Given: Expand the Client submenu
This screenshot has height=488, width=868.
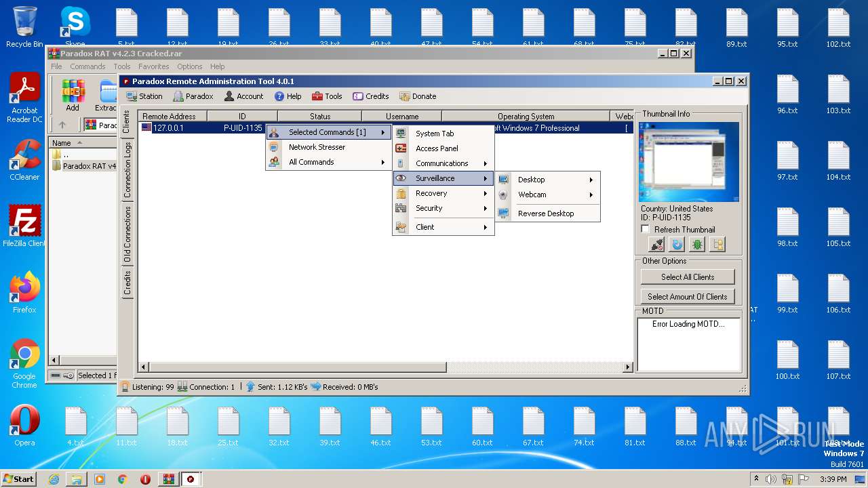Looking at the screenshot, I should tap(443, 227).
